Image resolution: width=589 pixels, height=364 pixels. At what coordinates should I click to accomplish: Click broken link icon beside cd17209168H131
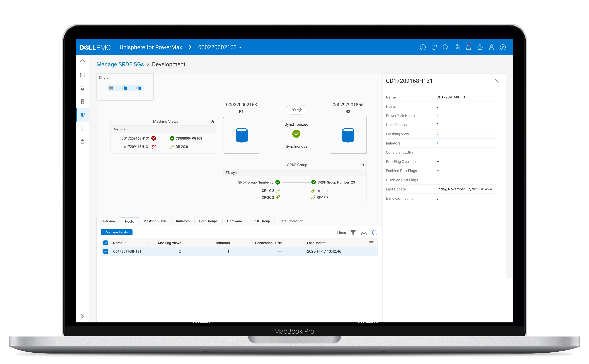coord(153,147)
